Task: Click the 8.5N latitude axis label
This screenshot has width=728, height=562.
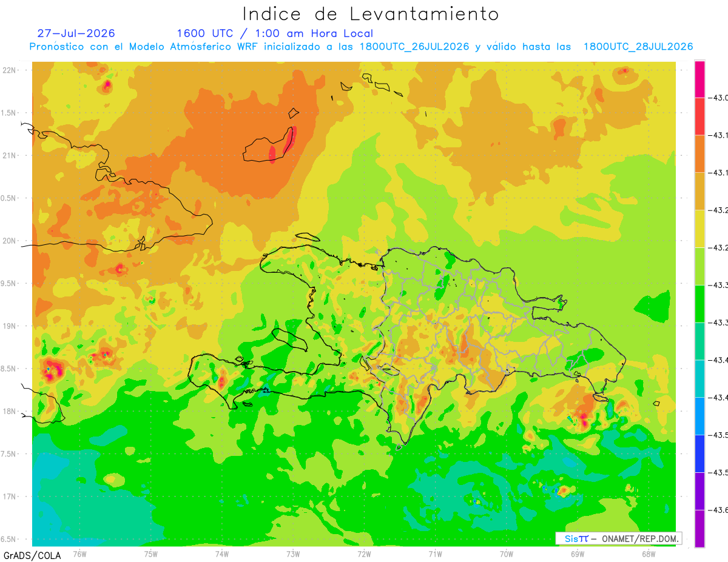Action: click(x=10, y=369)
